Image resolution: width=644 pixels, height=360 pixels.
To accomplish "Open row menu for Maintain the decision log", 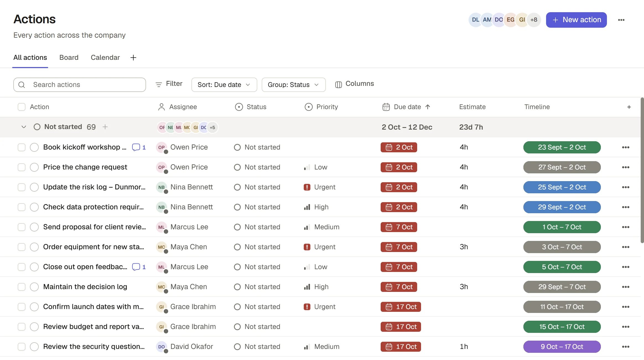I will point(625,287).
